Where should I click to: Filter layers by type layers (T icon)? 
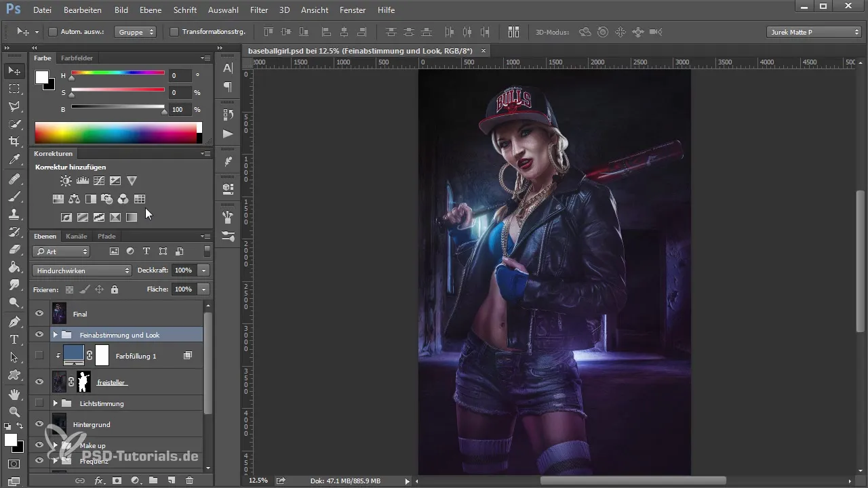pos(146,251)
